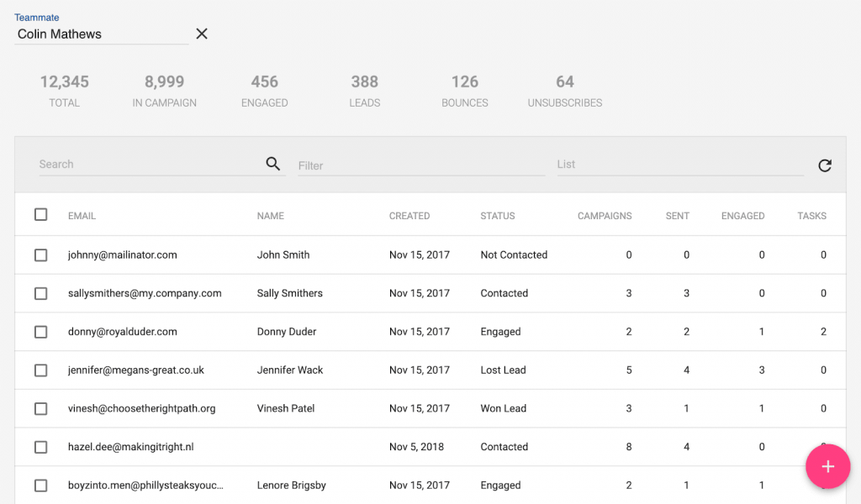This screenshot has width=861, height=504.
Task: Sort by the STATUS column header
Action: [x=498, y=216]
